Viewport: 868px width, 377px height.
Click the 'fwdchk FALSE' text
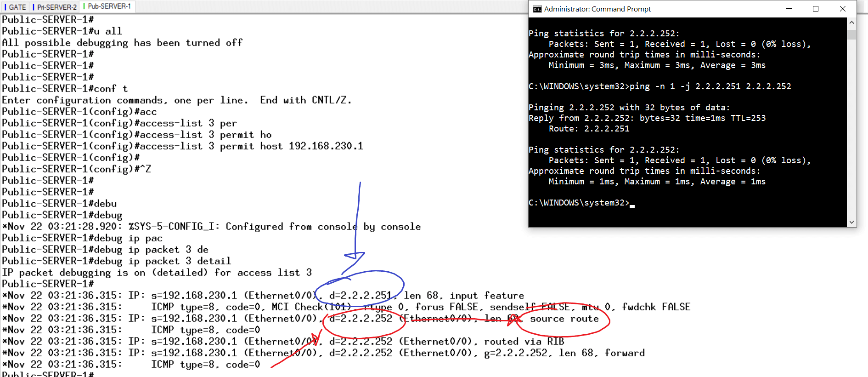[656, 307]
